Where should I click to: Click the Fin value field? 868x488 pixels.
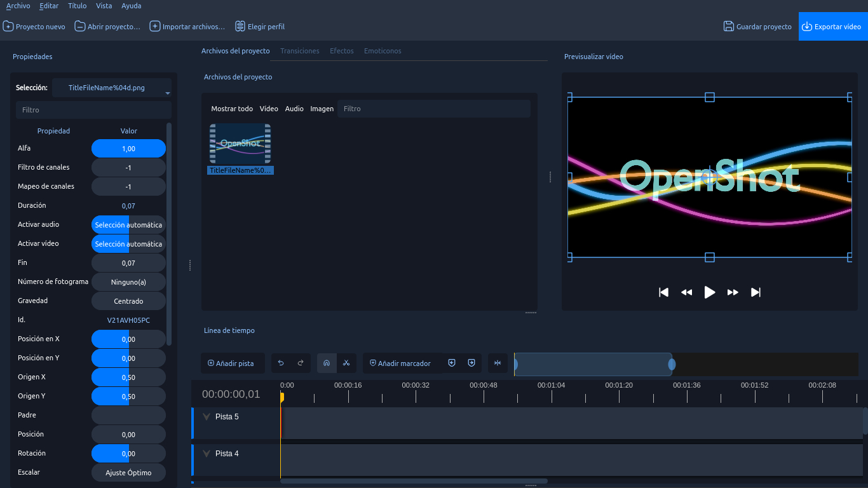point(128,263)
